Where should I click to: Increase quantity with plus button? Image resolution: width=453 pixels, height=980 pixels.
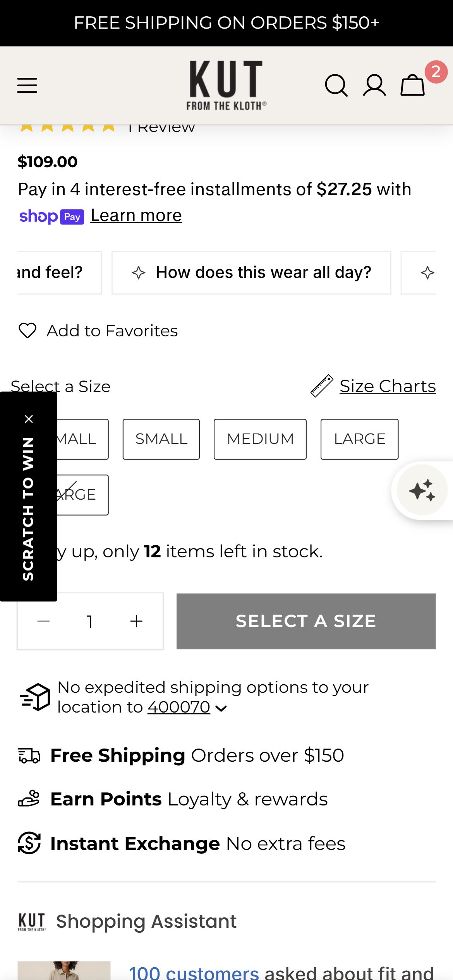136,621
